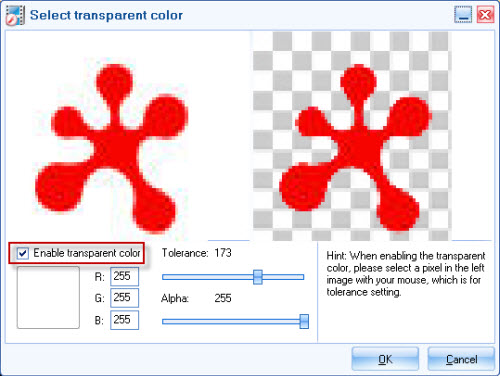Image resolution: width=500 pixels, height=376 pixels.
Task: Click the checkerboard transparency preview image
Action: [352, 136]
